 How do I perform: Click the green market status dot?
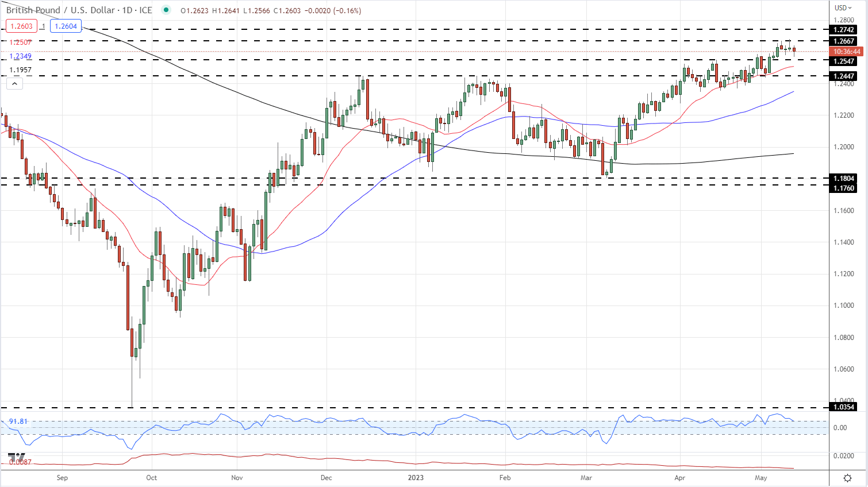point(166,10)
